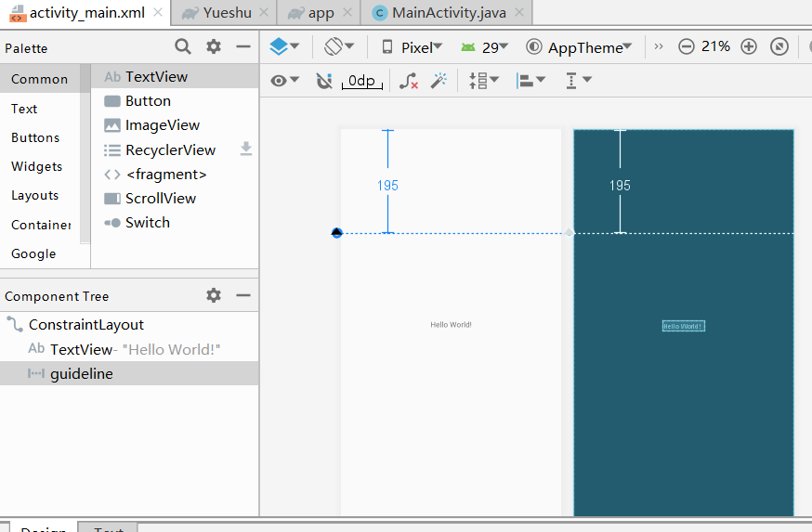Select Hello World text in design view

click(x=451, y=325)
